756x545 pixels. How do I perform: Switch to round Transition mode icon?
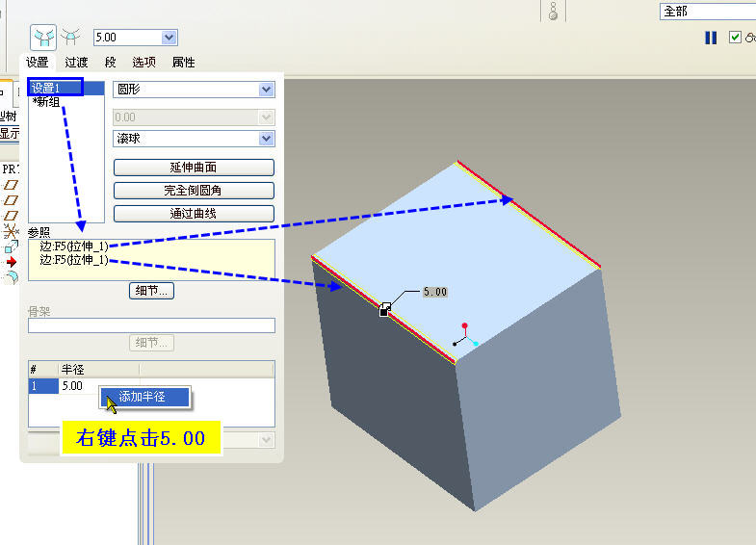click(x=70, y=38)
